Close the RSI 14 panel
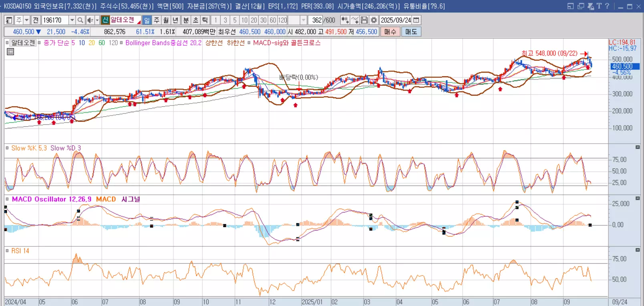Screen dimensions: 644x306 tap(638, 250)
